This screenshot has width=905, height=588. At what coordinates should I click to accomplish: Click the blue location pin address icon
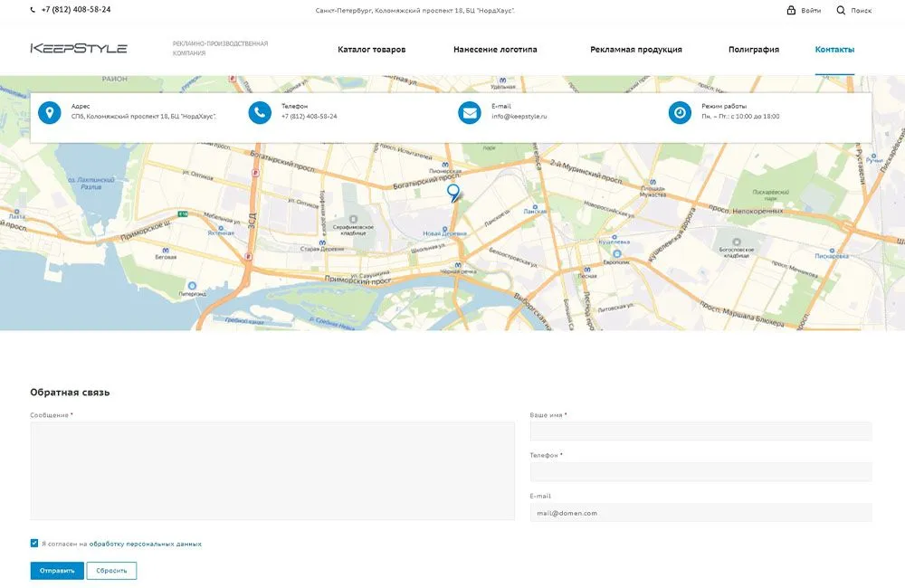point(50,113)
